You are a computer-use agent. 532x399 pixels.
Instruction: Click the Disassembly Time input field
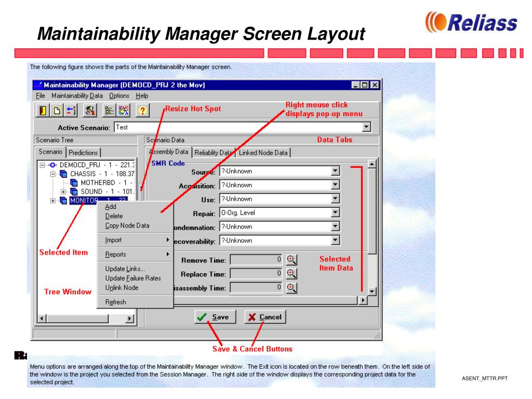coord(256,288)
